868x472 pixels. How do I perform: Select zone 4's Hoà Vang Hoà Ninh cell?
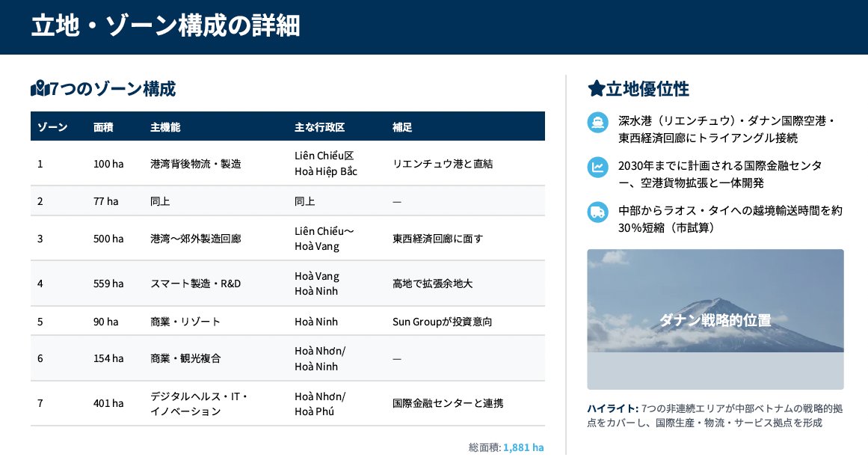(x=317, y=283)
